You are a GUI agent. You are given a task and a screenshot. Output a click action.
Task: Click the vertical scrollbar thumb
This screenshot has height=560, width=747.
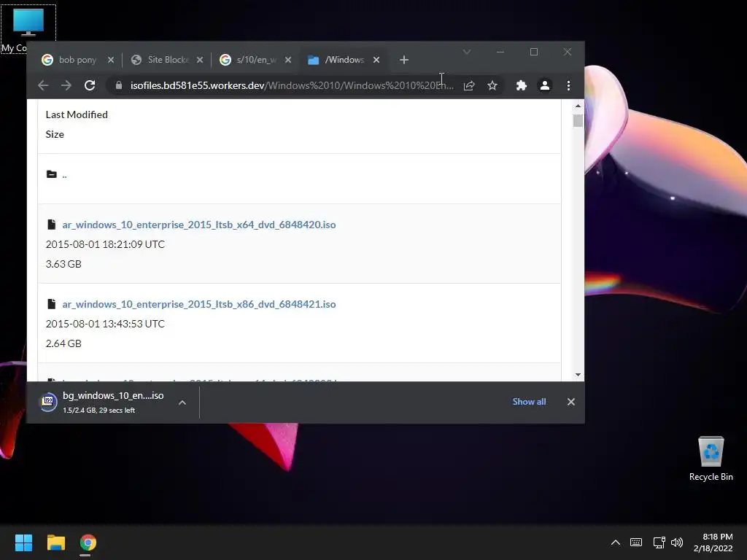pyautogui.click(x=578, y=120)
